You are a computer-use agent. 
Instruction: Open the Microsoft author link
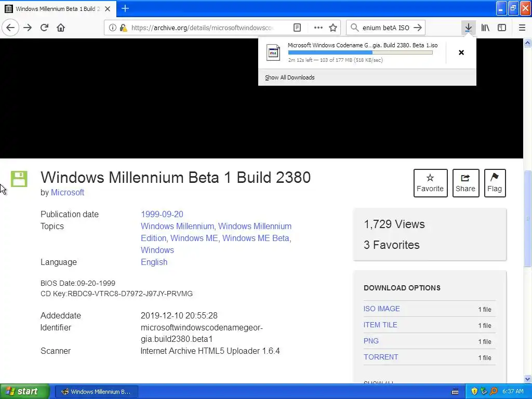(68, 192)
